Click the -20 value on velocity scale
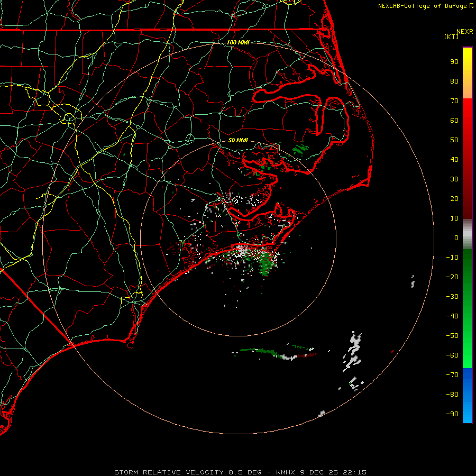Viewport: 476px width, 476px height. [x=452, y=277]
